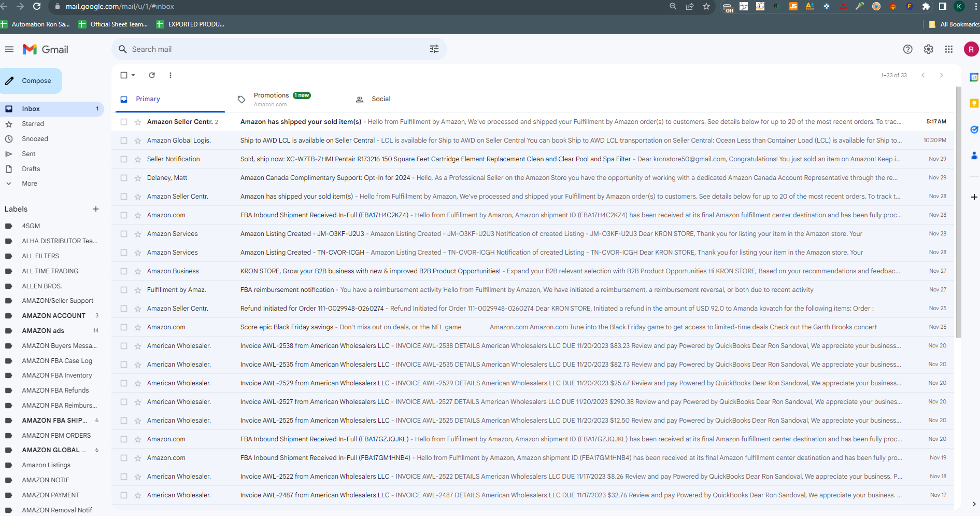The image size is (980, 516).
Task: Open Google Contacts side panel icon
Action: tap(974, 156)
